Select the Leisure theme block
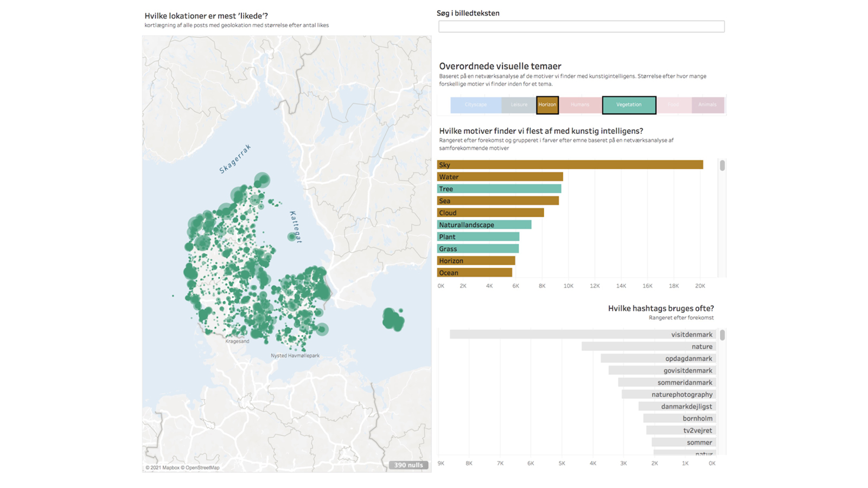 coord(519,105)
